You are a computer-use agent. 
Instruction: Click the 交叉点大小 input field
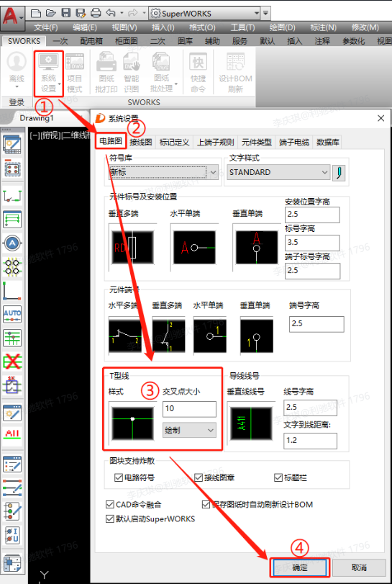(189, 408)
